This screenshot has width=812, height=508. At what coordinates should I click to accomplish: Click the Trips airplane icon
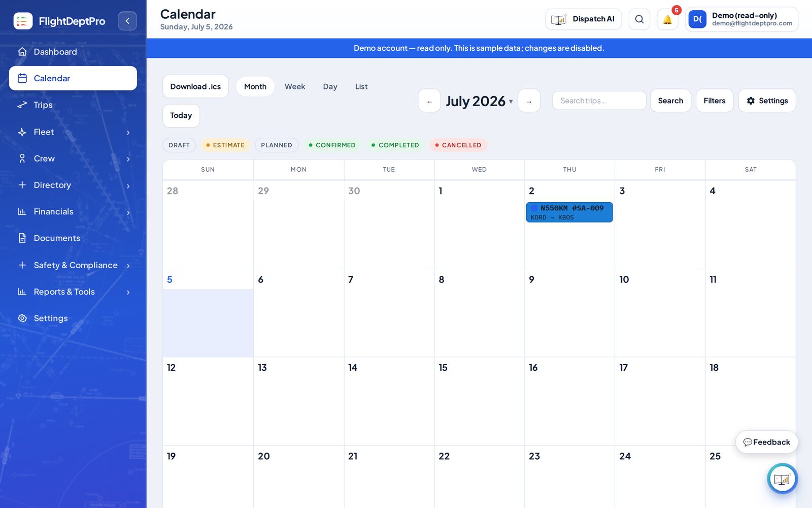(22, 105)
